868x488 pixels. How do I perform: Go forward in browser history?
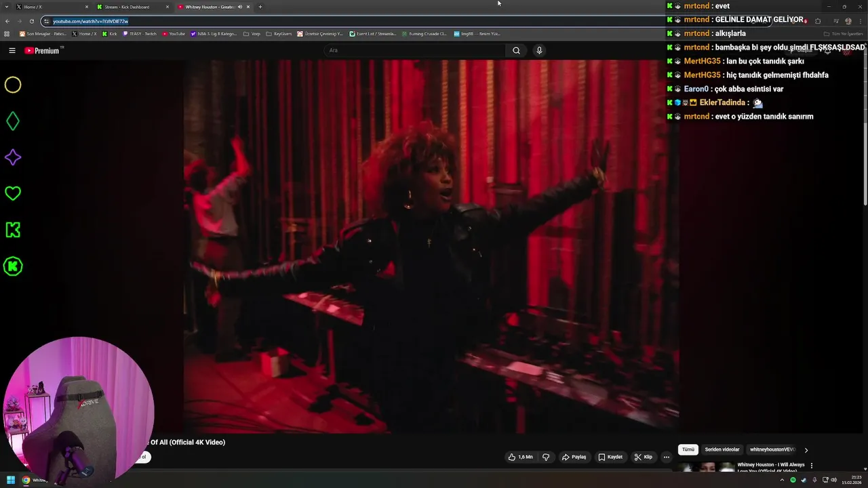pyautogui.click(x=20, y=21)
